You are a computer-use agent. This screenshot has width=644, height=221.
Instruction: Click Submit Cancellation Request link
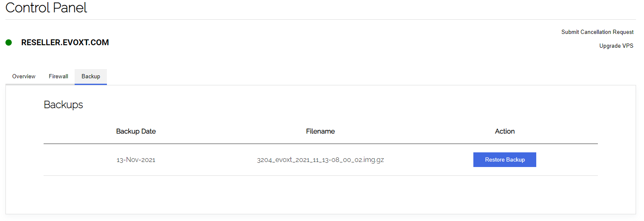tap(597, 32)
